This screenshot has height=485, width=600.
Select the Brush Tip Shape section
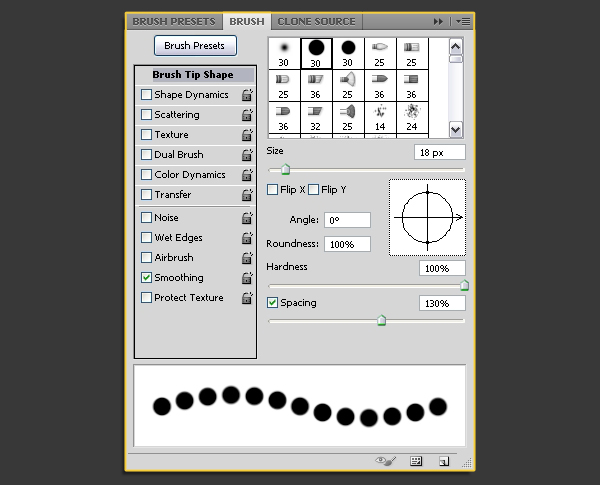193,75
